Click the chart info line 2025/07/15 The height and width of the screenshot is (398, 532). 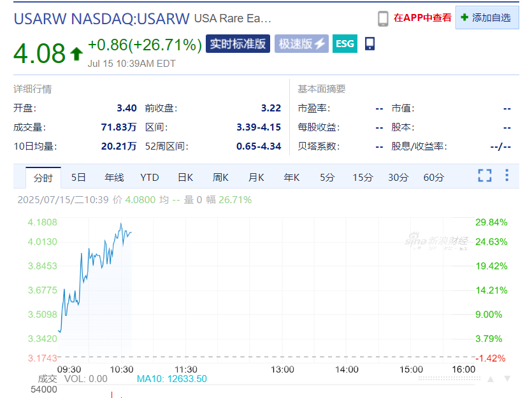point(134,200)
